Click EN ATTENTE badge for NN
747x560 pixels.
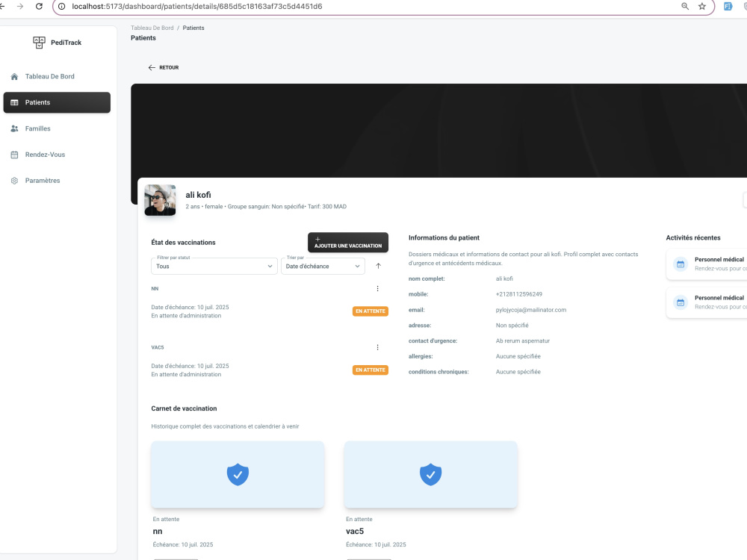(x=371, y=311)
